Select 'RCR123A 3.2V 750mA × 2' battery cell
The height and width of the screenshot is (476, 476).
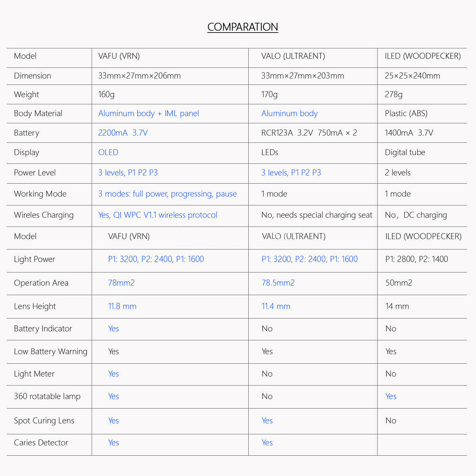309,133
